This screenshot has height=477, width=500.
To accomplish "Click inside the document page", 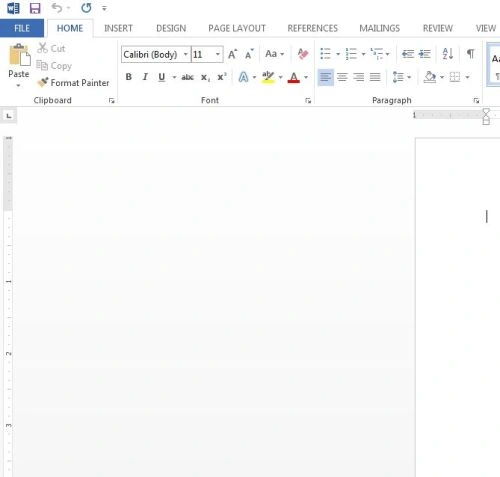I will (x=458, y=307).
